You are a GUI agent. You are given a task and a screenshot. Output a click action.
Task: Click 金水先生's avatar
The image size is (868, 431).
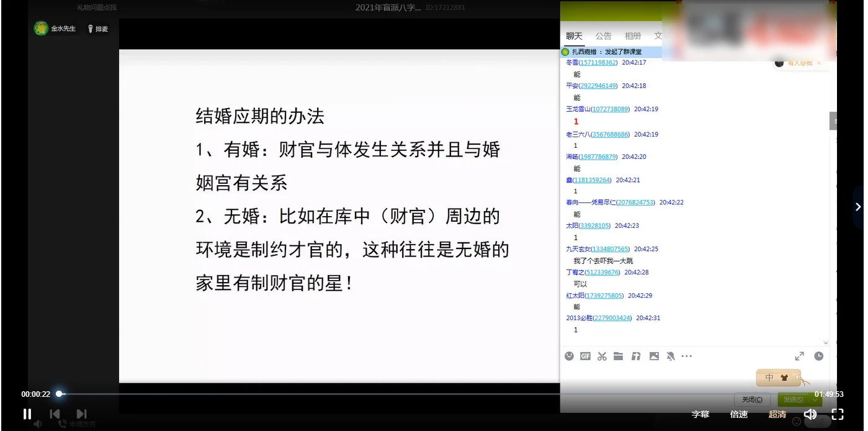point(41,29)
